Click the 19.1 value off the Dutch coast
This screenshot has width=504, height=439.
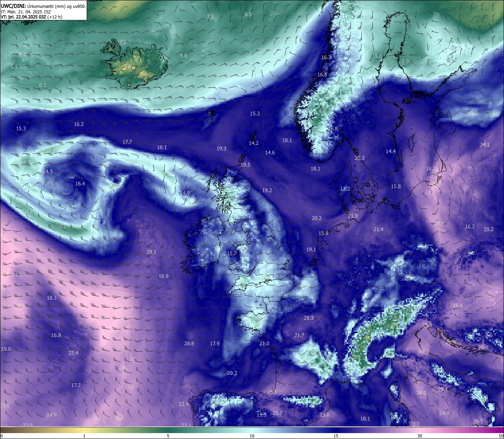coord(311,249)
